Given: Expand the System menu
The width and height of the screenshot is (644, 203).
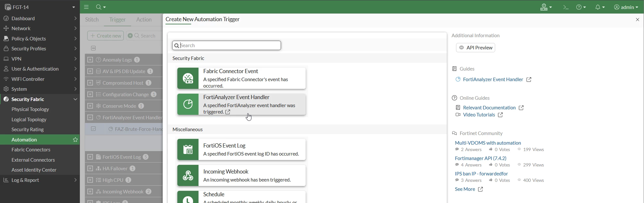Looking at the screenshot, I should tap(40, 89).
